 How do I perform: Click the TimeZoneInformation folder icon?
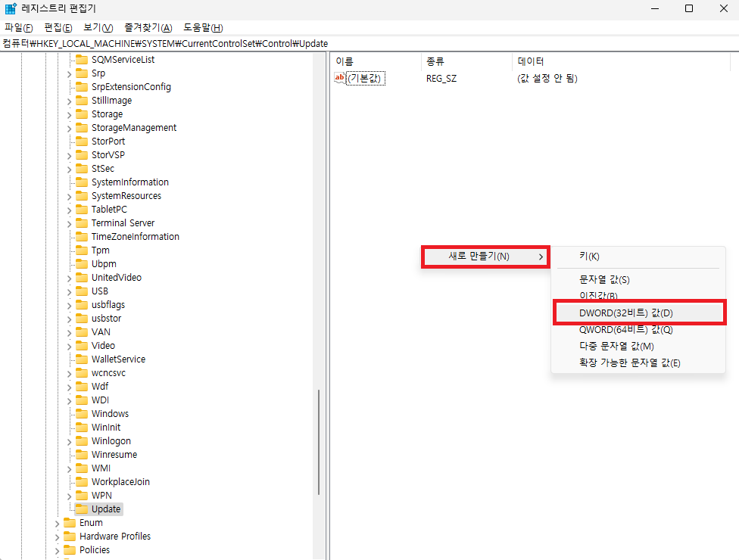tap(82, 236)
